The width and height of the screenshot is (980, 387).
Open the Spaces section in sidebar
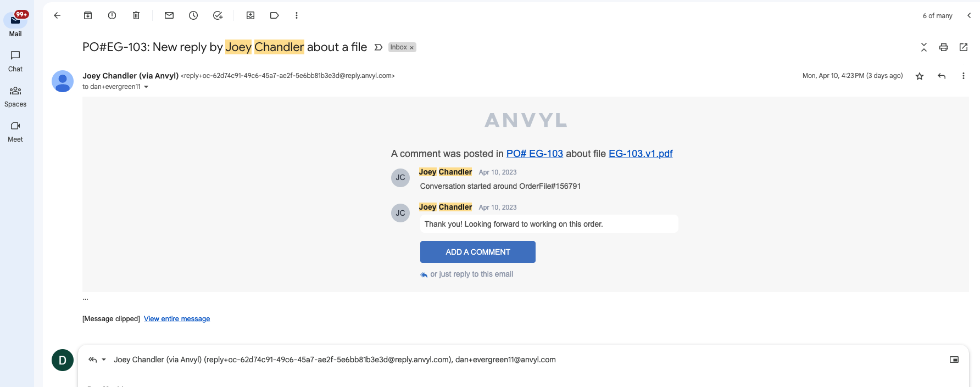[15, 96]
